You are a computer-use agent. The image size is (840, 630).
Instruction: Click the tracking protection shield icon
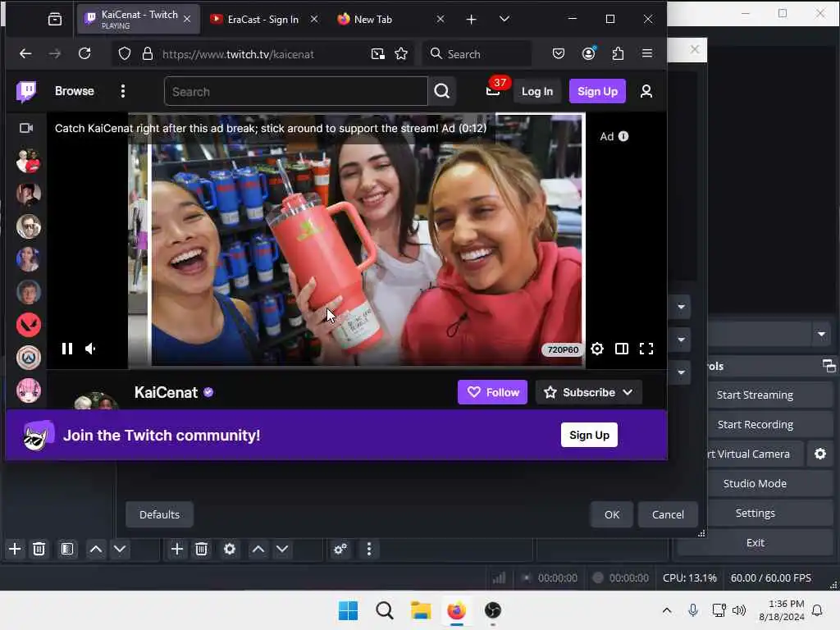pos(125,53)
